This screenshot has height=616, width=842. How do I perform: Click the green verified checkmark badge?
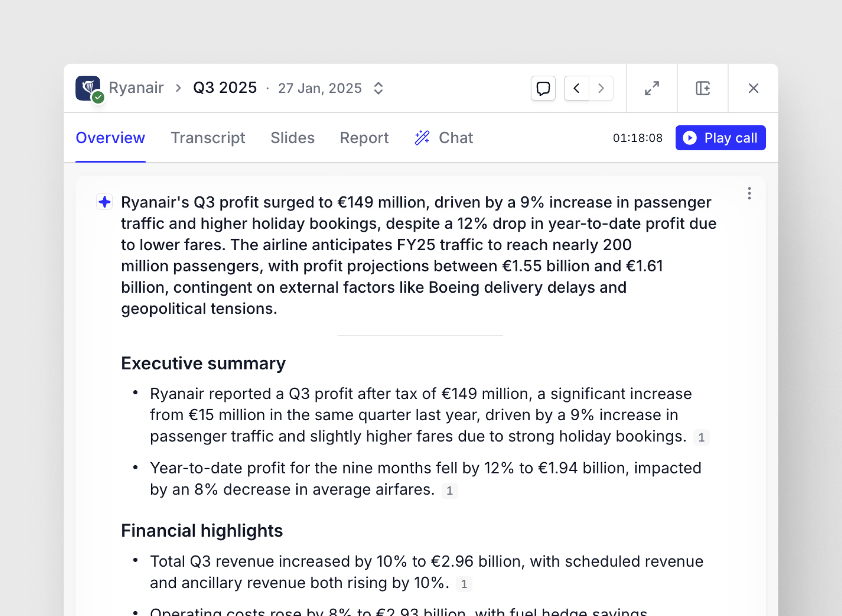(x=98, y=97)
